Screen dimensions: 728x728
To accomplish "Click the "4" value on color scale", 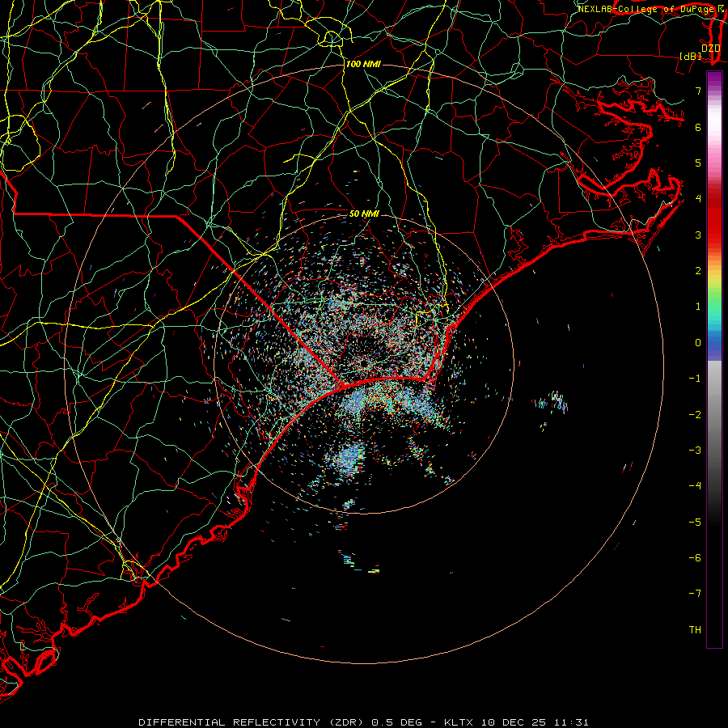I will click(698, 199).
